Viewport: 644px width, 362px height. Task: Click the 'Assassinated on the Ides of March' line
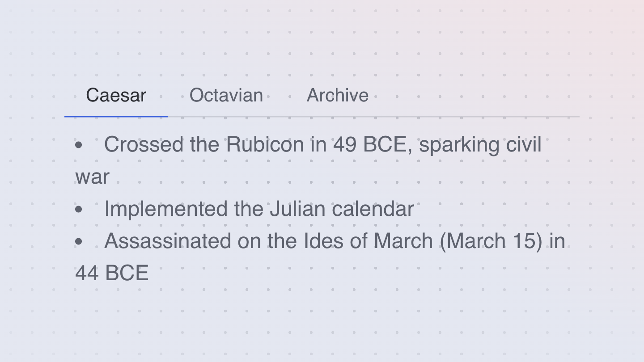[x=320, y=257]
